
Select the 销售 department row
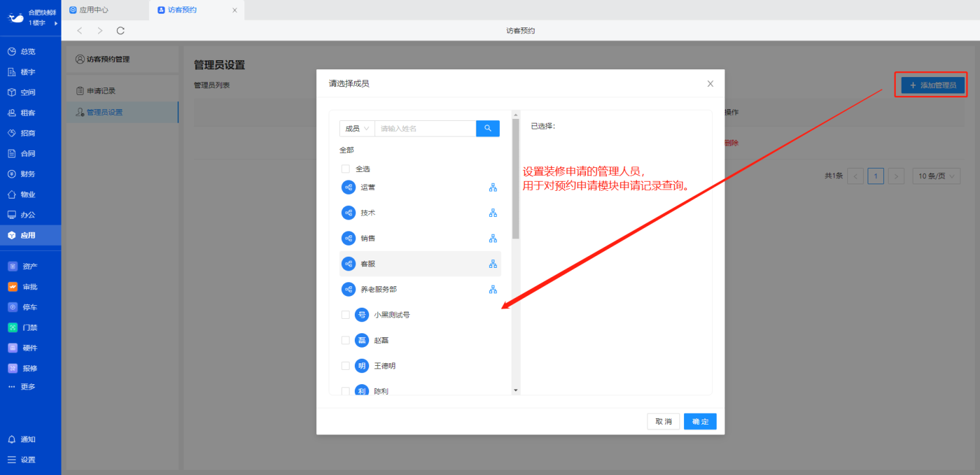tap(420, 238)
